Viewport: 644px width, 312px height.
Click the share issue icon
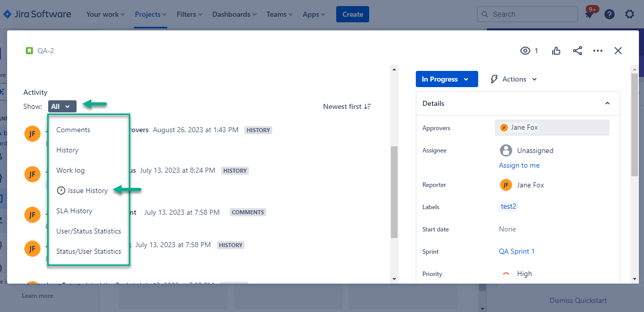pos(577,51)
